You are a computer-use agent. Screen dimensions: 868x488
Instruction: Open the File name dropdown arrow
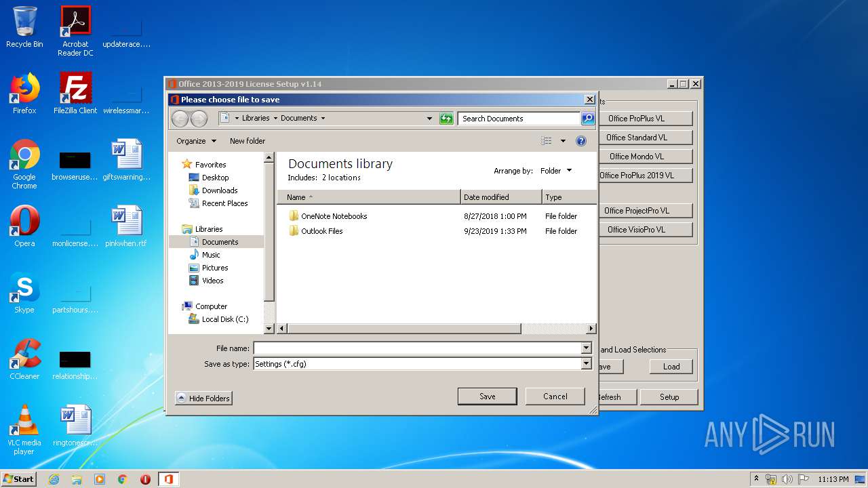tap(587, 348)
